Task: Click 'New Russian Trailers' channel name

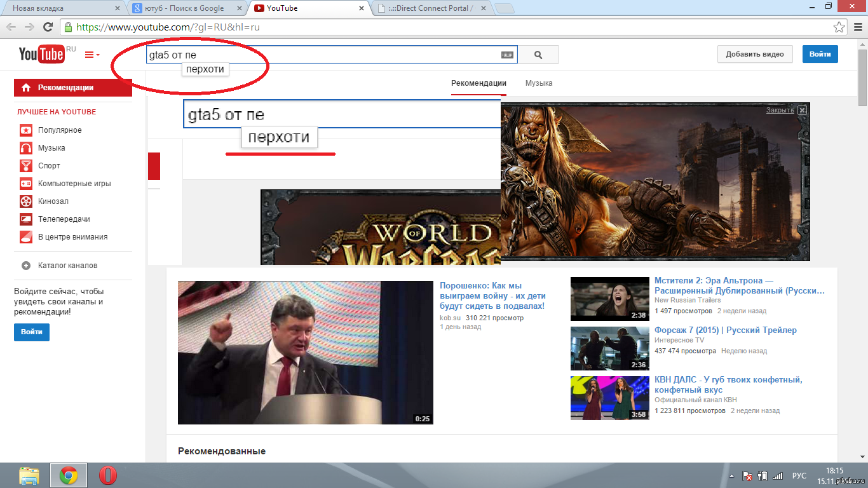Action: pyautogui.click(x=688, y=300)
